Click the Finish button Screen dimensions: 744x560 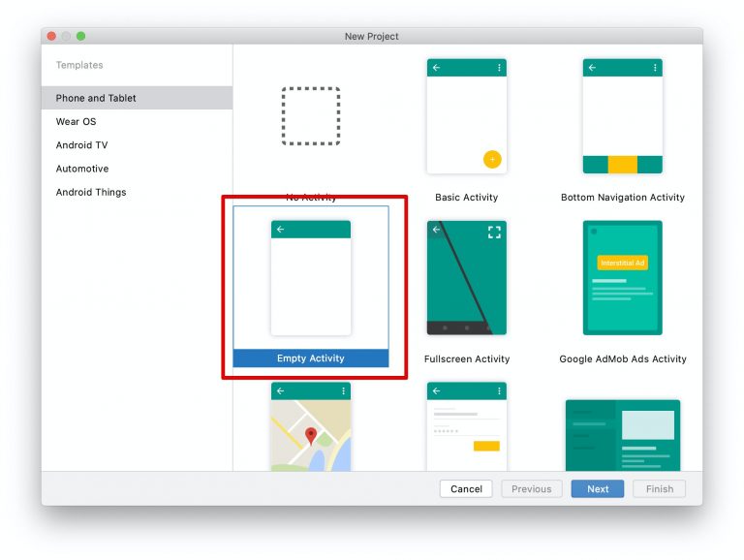coord(659,489)
